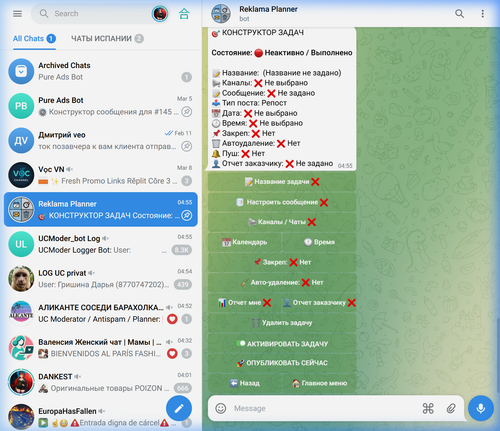Click the unread badge on All Chats tab
This screenshot has width=500, height=431.
51,39
